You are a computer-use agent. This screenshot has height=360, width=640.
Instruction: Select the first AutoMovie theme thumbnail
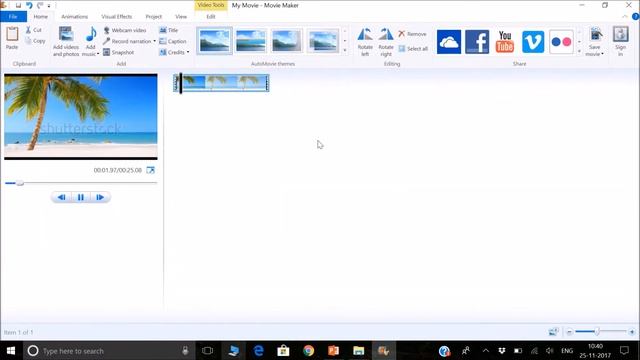pyautogui.click(x=214, y=41)
